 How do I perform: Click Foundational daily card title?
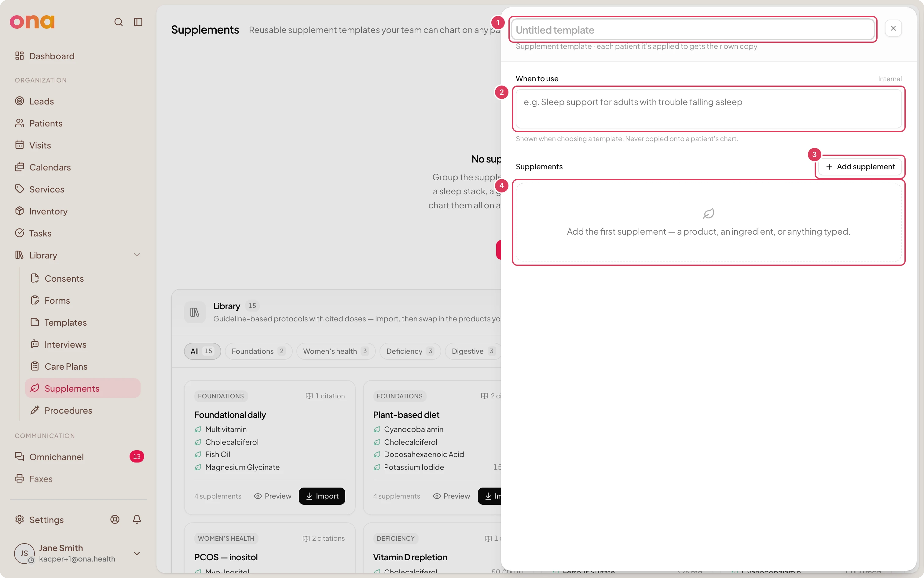(230, 415)
